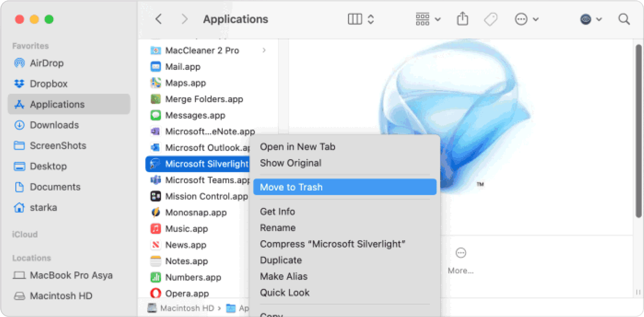This screenshot has height=317, width=644.
Task: Select the MacCleaner 2 Pro folder
Action: tap(202, 50)
